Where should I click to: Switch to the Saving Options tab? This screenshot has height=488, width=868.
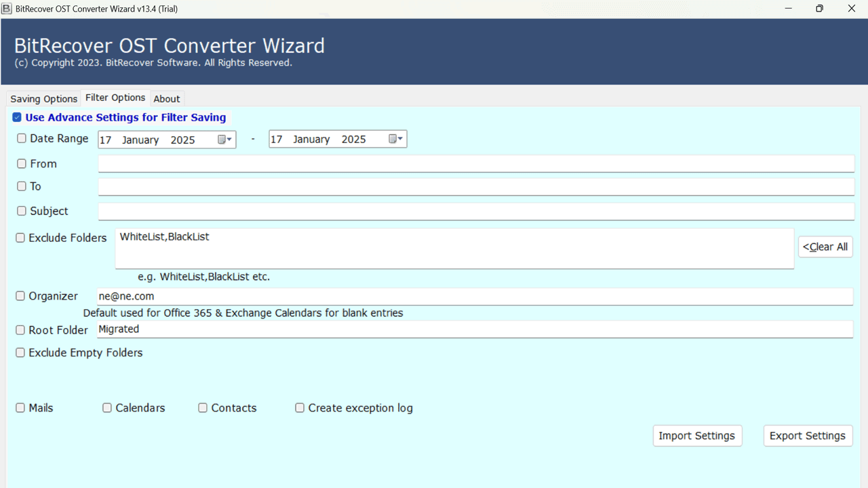click(44, 99)
